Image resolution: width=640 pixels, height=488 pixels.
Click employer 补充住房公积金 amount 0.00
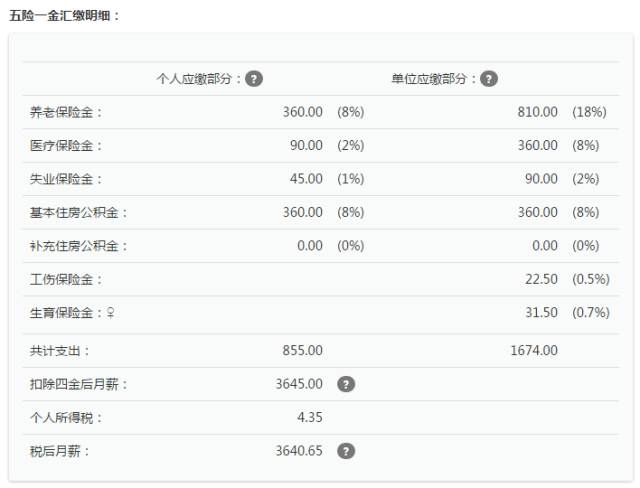click(545, 246)
